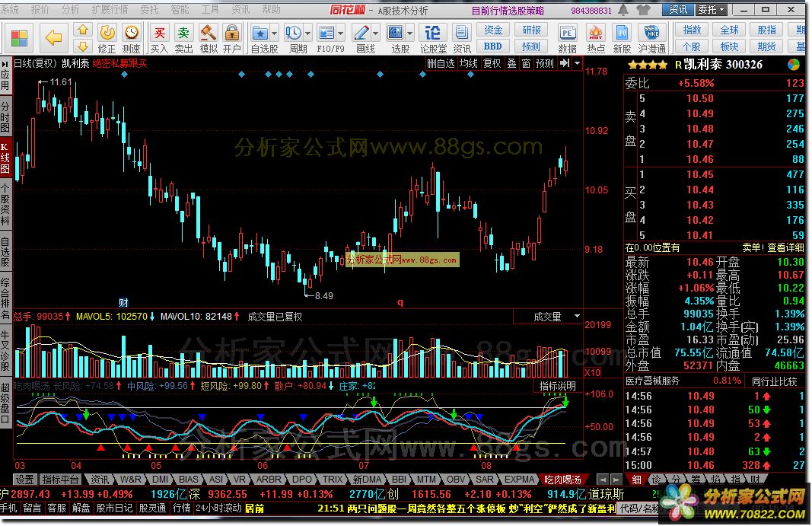The height and width of the screenshot is (526, 812).
Task: Toggle 均线 moving averages on chart
Action: pos(469,63)
